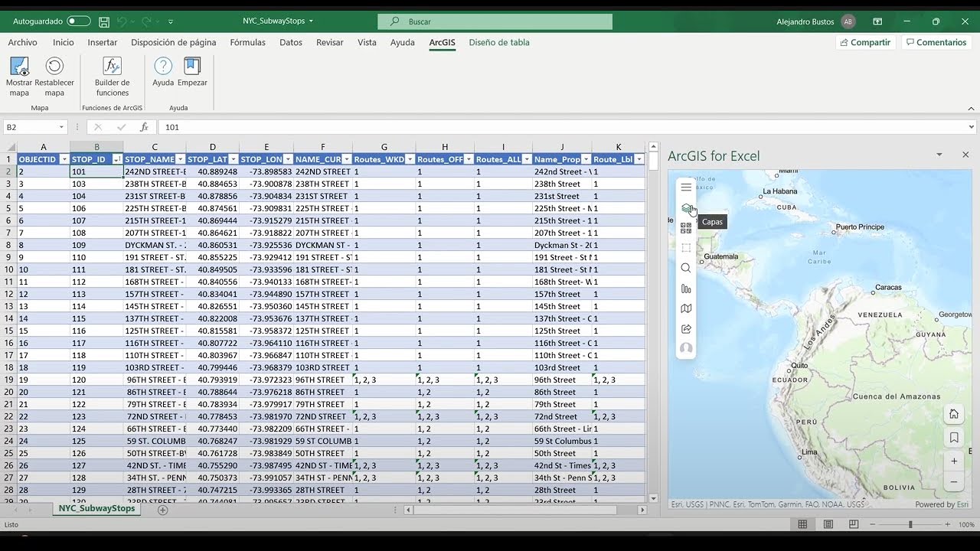Open the ArcGIS Ayuda help icon
The height and width of the screenshot is (551, 980).
[163, 71]
